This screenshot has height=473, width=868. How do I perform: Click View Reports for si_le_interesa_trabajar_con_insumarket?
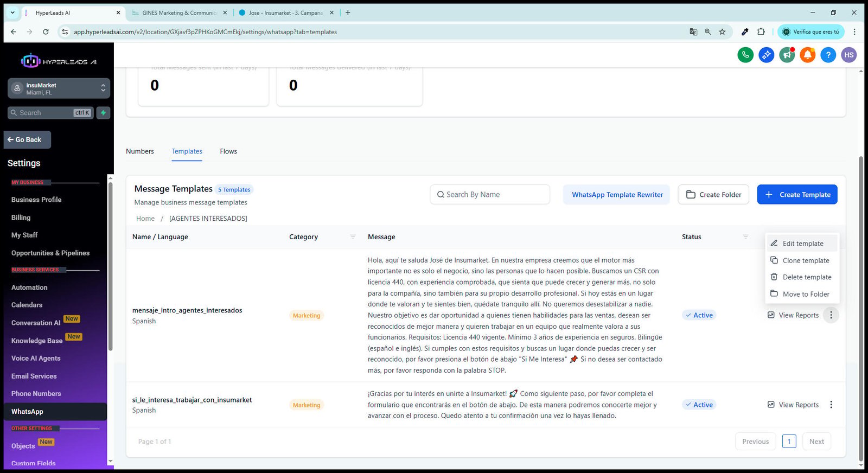793,405
